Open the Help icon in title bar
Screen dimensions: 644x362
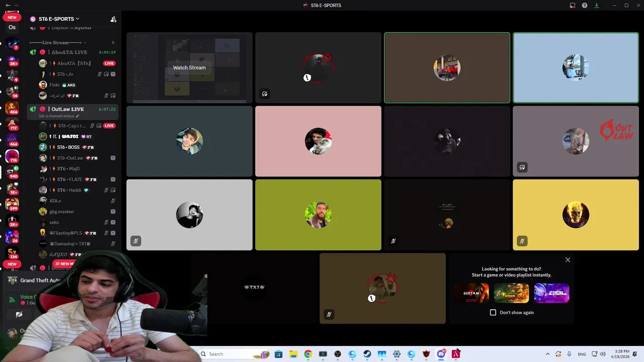click(585, 6)
